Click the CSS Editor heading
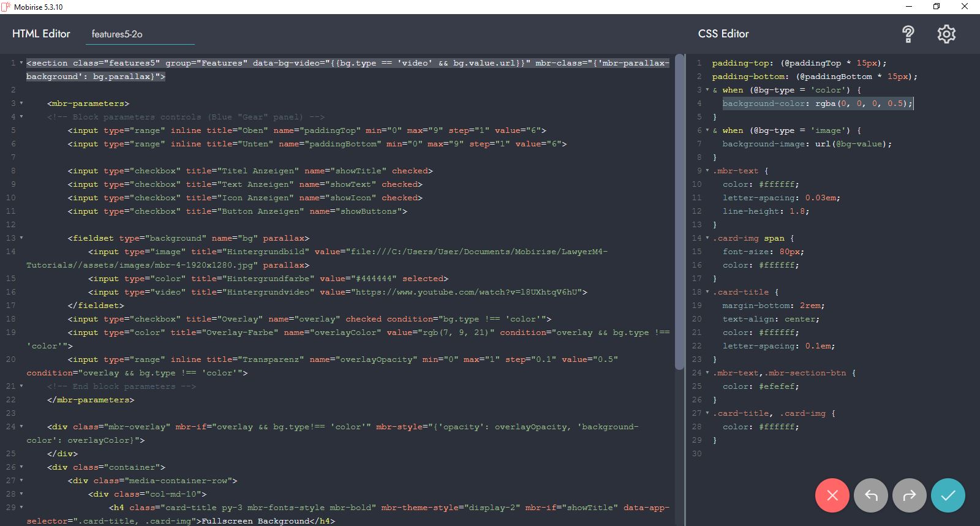The height and width of the screenshot is (526, 980). point(723,34)
